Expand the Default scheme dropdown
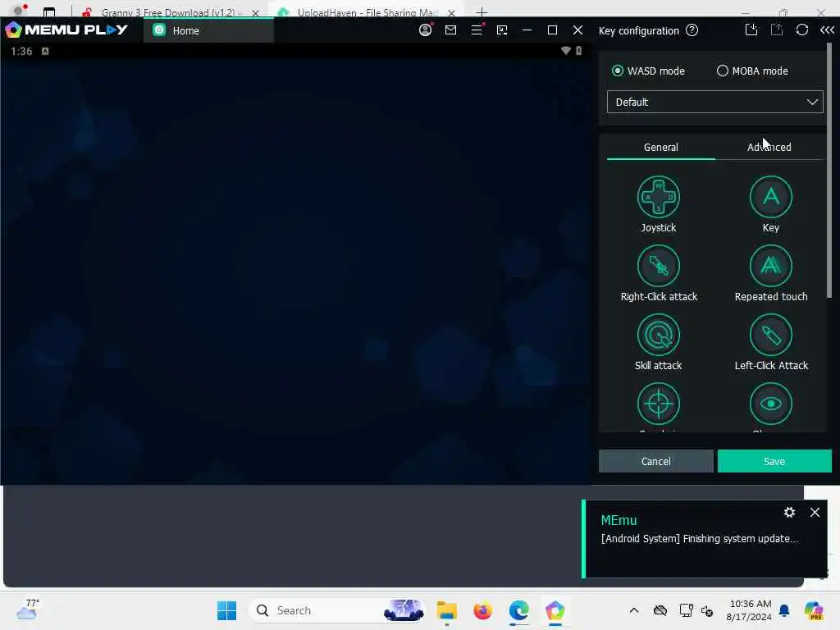This screenshot has height=630, width=840. tap(714, 102)
